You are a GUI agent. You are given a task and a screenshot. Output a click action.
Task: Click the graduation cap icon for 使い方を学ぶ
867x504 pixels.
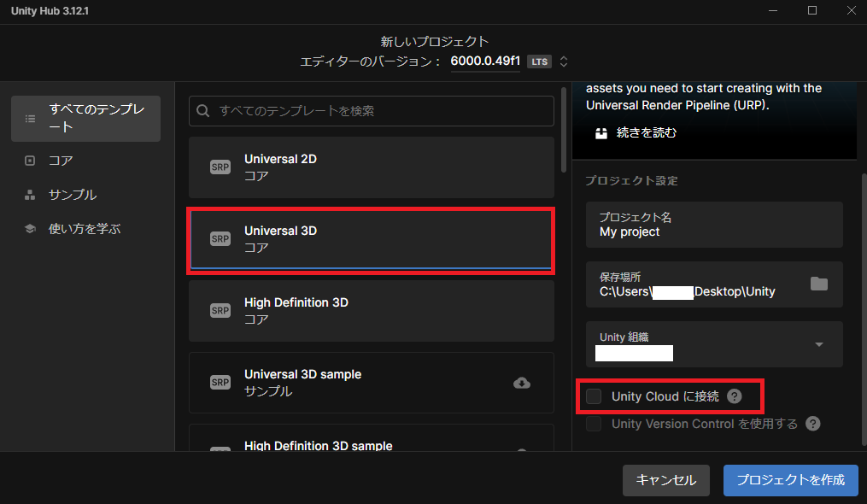tap(30, 229)
